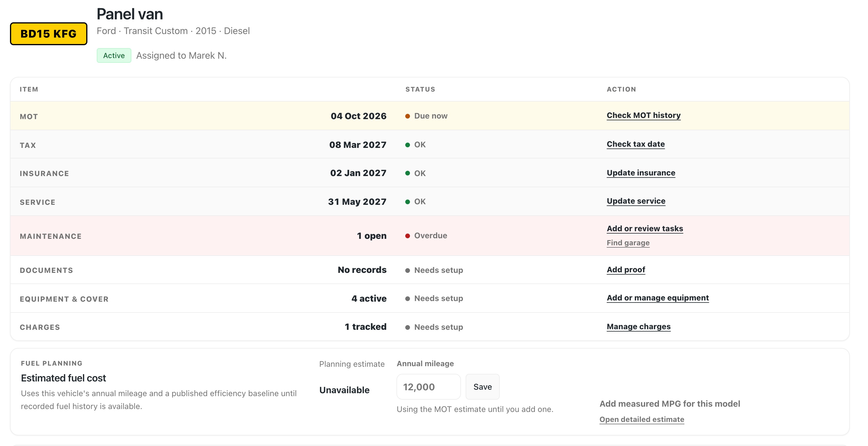Viewport: 868px width, 446px height.
Task: Select Needs setup in the Charges row
Action: 434,327
